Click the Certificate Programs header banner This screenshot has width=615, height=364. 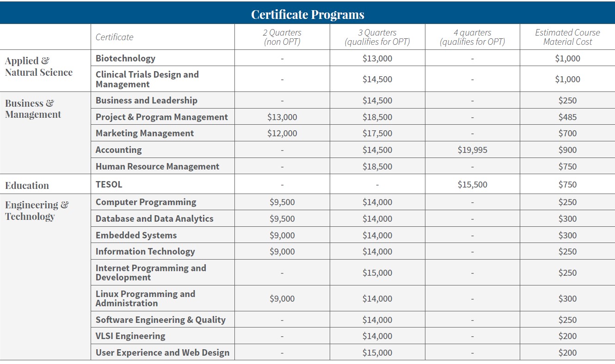(307, 14)
